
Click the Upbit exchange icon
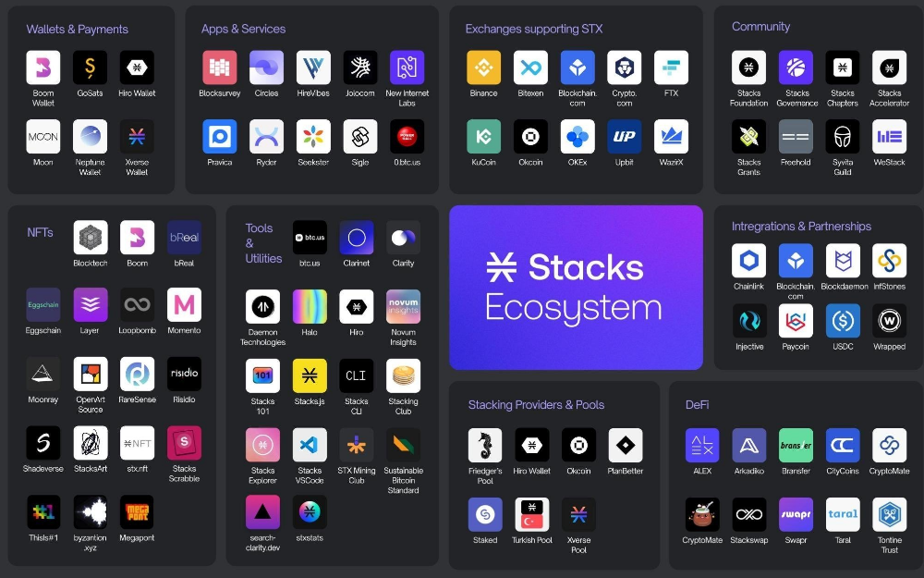point(625,137)
